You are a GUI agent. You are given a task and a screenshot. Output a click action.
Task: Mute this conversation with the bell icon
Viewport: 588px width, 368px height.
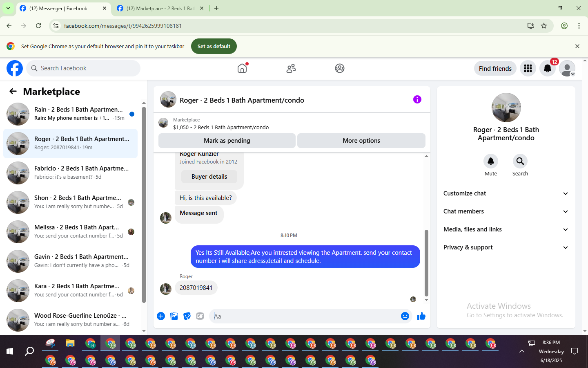[x=491, y=161]
